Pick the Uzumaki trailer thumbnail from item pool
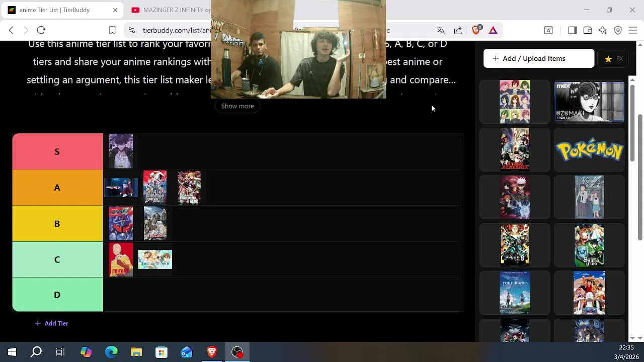 589,102
